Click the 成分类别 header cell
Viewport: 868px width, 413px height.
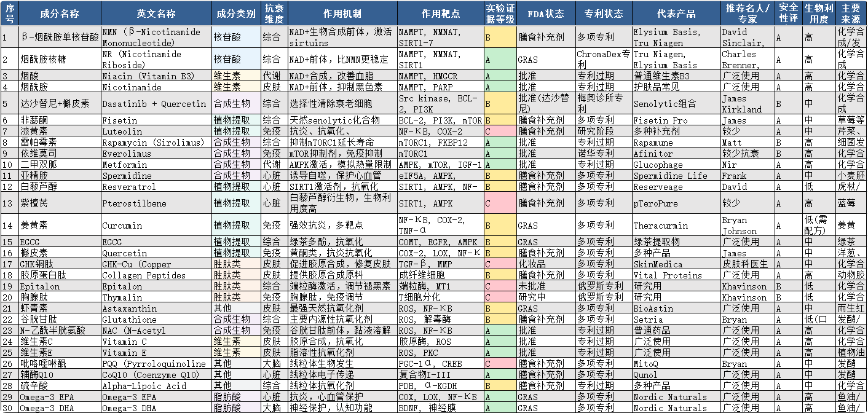tap(237, 14)
